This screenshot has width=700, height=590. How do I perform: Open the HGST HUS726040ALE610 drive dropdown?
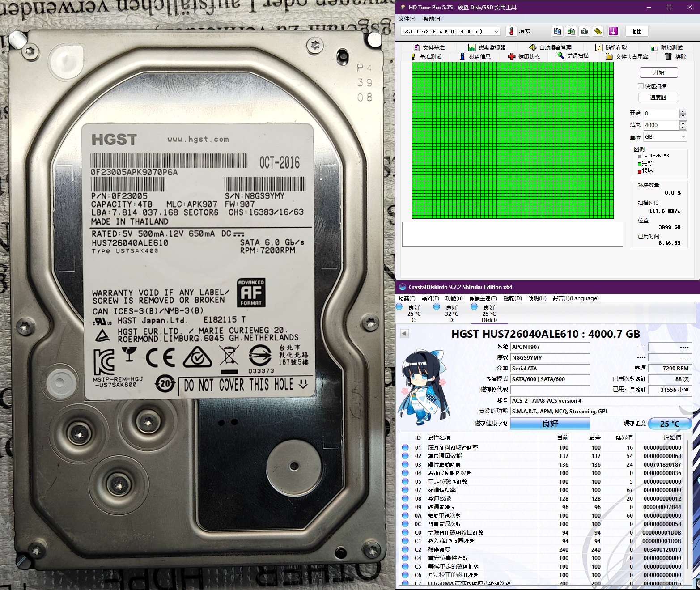[450, 31]
